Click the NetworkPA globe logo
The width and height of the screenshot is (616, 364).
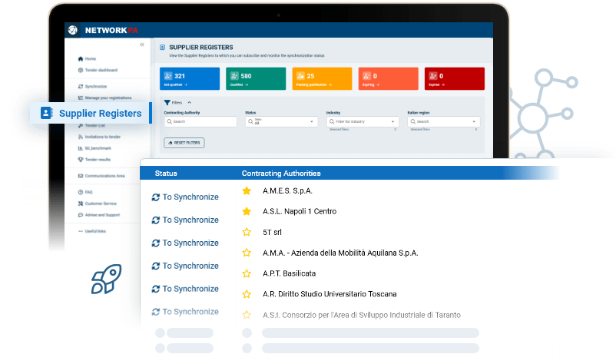click(x=74, y=30)
